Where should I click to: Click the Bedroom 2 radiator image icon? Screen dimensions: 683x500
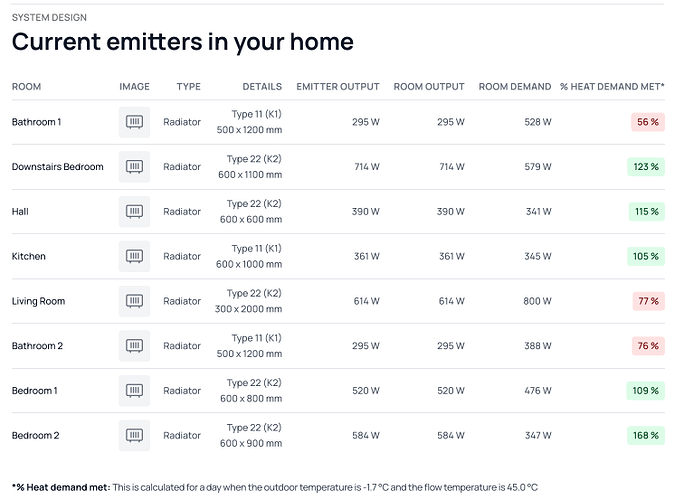[134, 436]
